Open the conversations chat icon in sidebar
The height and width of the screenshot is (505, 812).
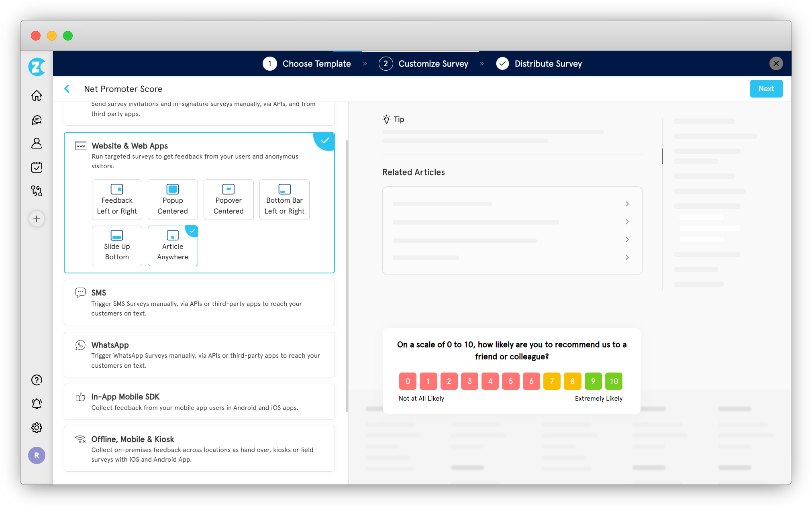(x=37, y=120)
